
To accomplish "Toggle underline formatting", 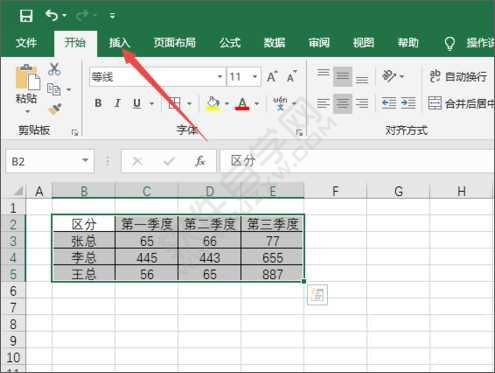I will [137, 103].
